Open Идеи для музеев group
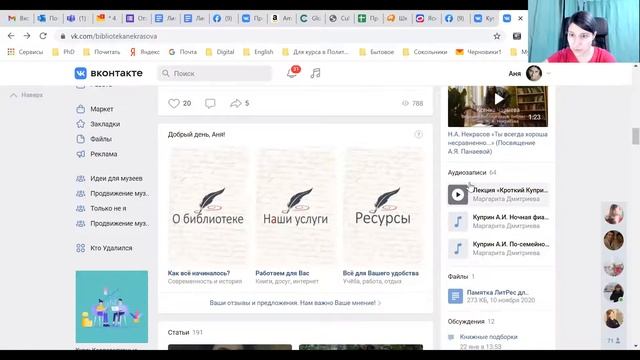The width and height of the screenshot is (640, 360). [116, 178]
